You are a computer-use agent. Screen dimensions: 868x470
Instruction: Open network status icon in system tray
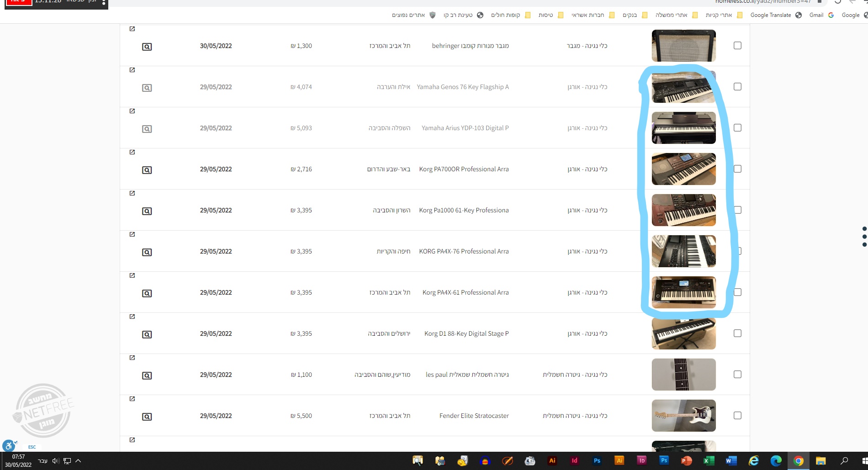[x=67, y=460]
